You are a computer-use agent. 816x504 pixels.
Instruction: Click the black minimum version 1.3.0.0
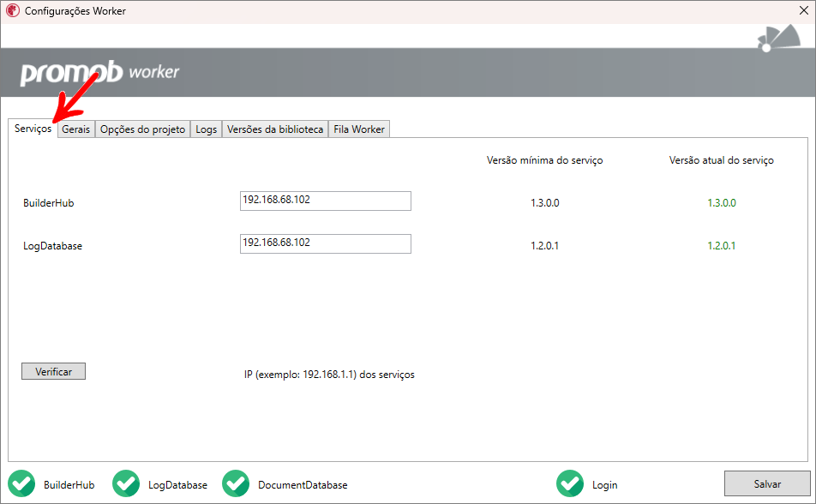tap(545, 203)
